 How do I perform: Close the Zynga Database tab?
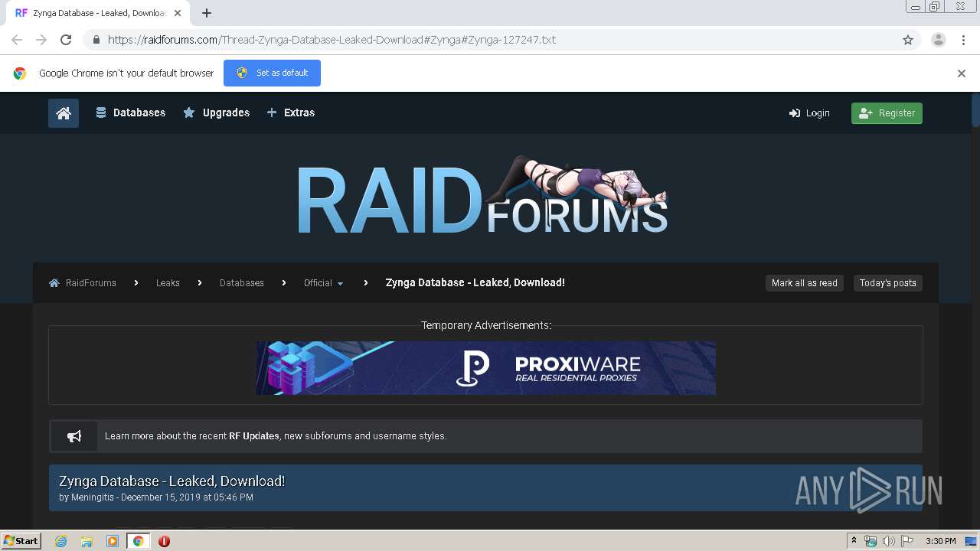click(x=178, y=13)
